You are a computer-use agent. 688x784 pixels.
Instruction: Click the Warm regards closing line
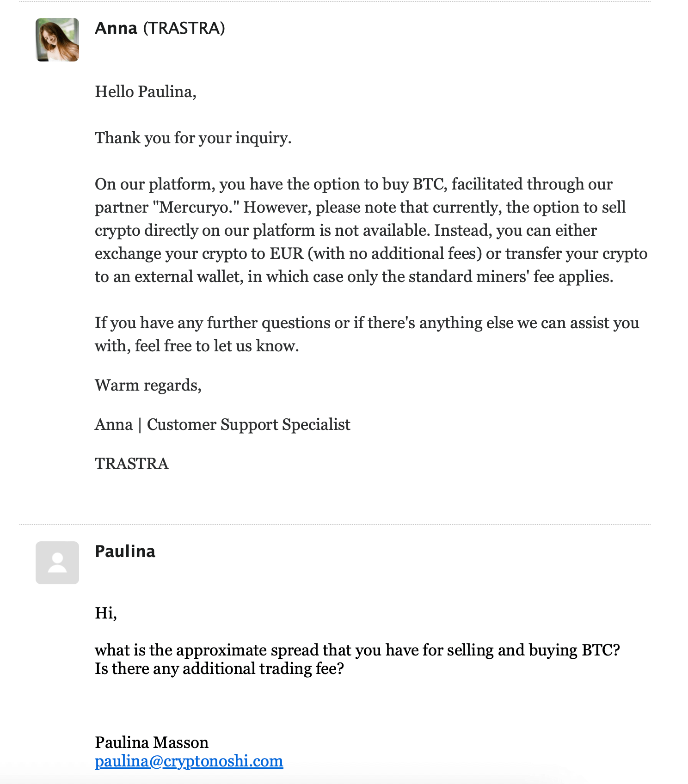point(148,386)
